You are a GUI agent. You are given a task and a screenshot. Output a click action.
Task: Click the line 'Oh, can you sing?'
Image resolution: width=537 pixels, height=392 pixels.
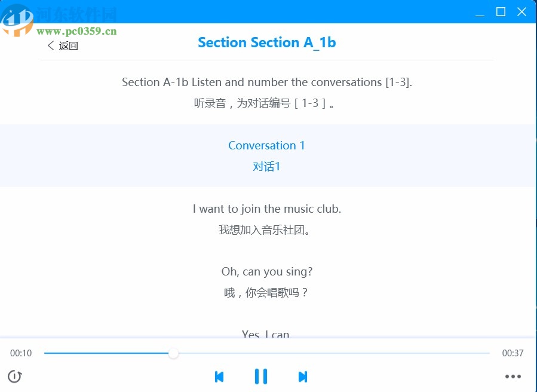(x=267, y=271)
